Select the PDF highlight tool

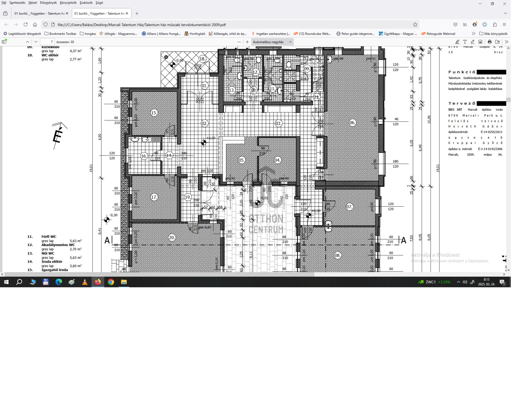coord(457,42)
